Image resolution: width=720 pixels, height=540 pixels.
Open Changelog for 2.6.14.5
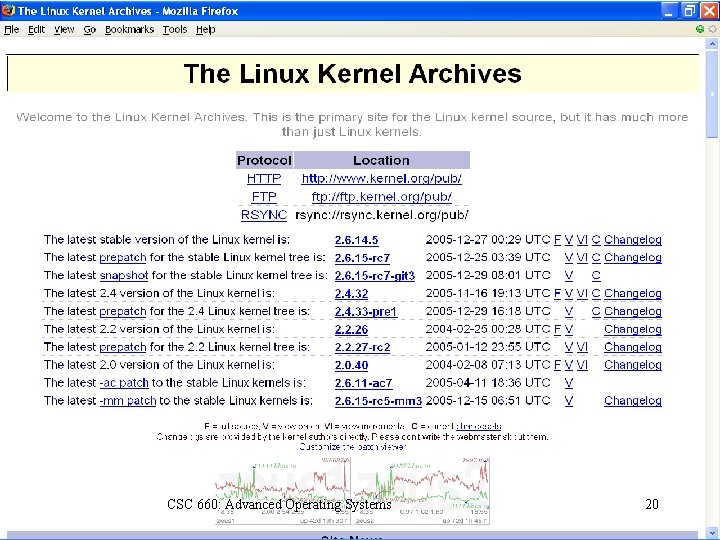pyautogui.click(x=633, y=240)
